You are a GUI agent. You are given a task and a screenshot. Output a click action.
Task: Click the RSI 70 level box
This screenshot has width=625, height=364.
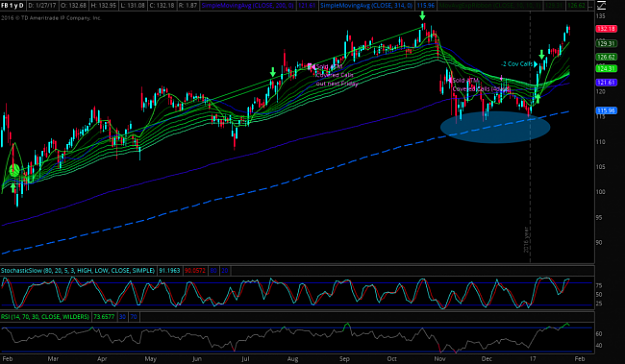(134, 317)
